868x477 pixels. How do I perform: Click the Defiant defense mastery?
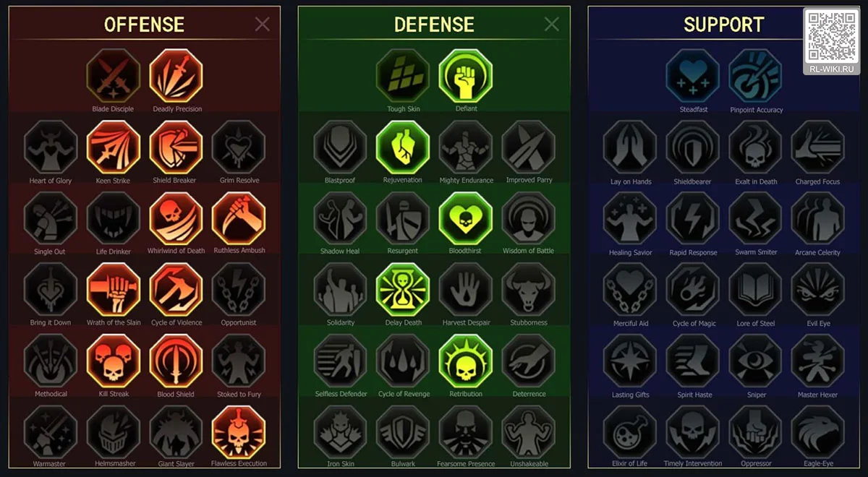tap(466, 76)
